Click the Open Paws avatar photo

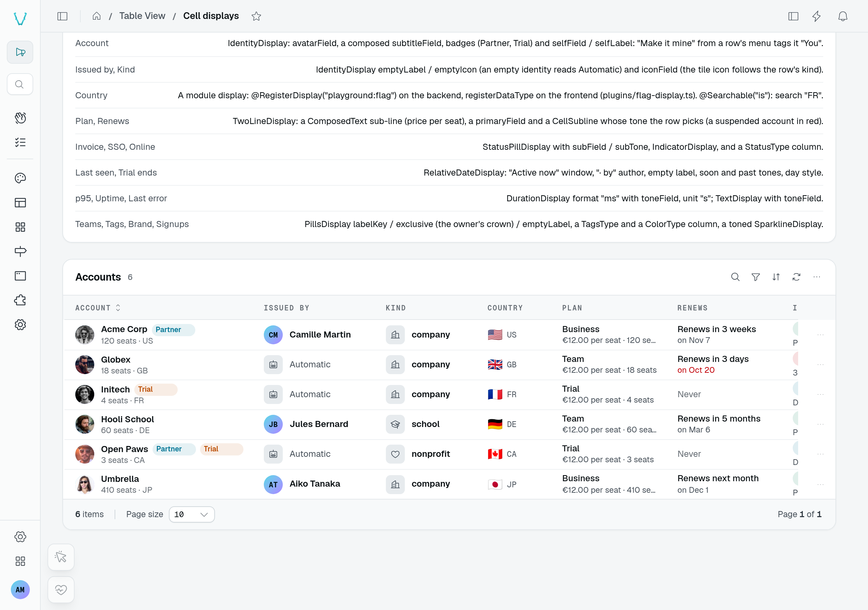pyautogui.click(x=85, y=454)
